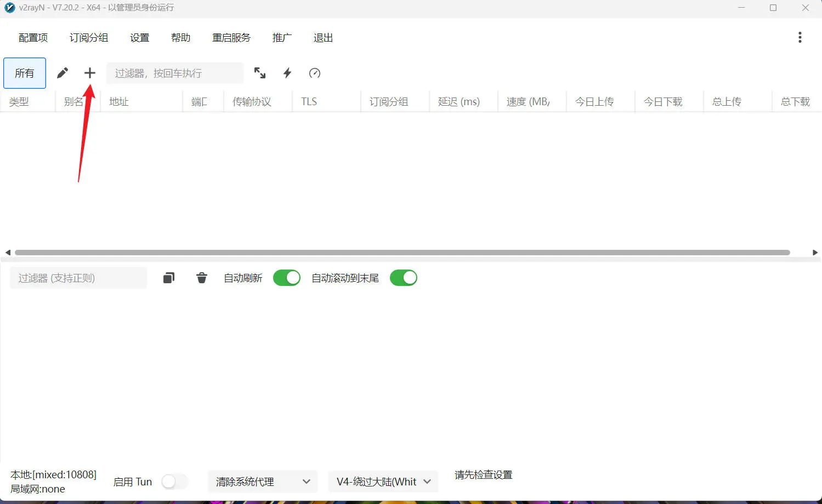Click the 请先检查设置 link
The image size is (822, 504).
[x=483, y=475]
